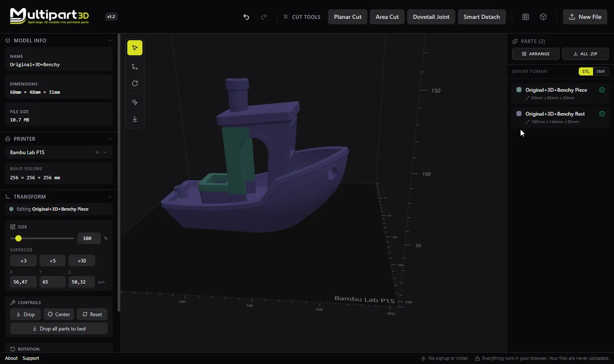The width and height of the screenshot is (614, 364).
Task: Click the X dimension input field
Action: [23, 282]
